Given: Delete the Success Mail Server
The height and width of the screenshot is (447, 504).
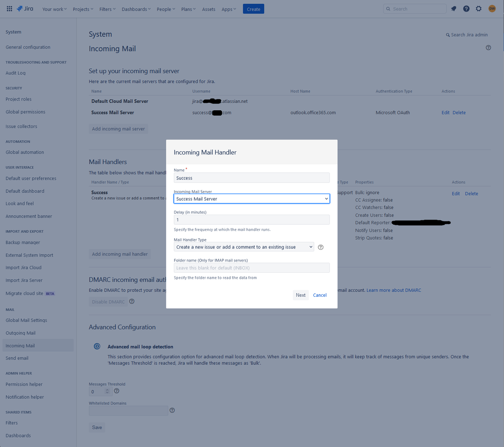Looking at the screenshot, I should tap(459, 112).
